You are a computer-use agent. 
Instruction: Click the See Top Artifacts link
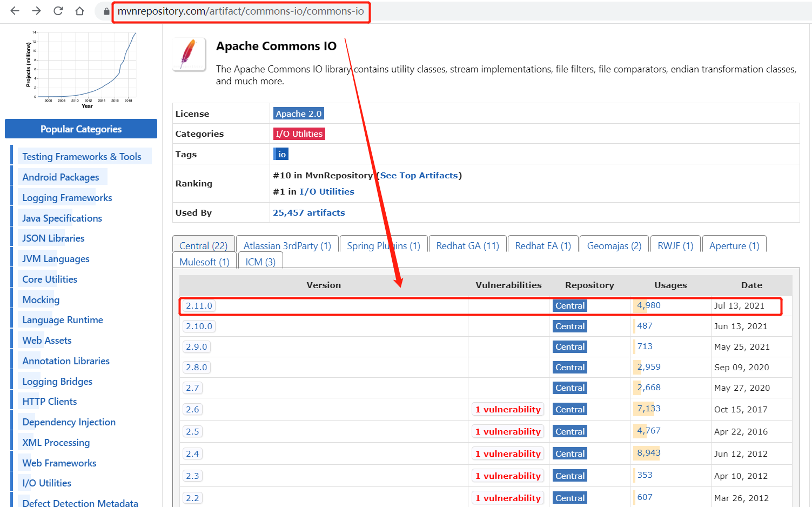coord(419,175)
